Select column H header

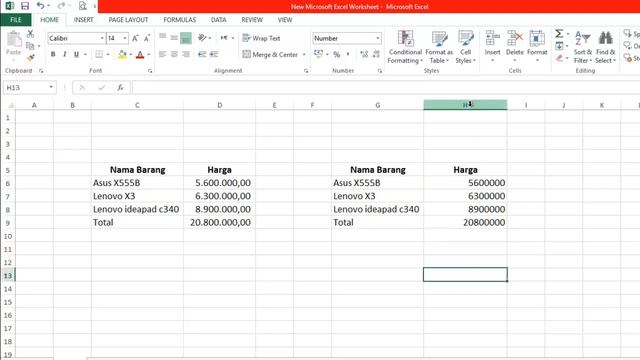pyautogui.click(x=465, y=105)
